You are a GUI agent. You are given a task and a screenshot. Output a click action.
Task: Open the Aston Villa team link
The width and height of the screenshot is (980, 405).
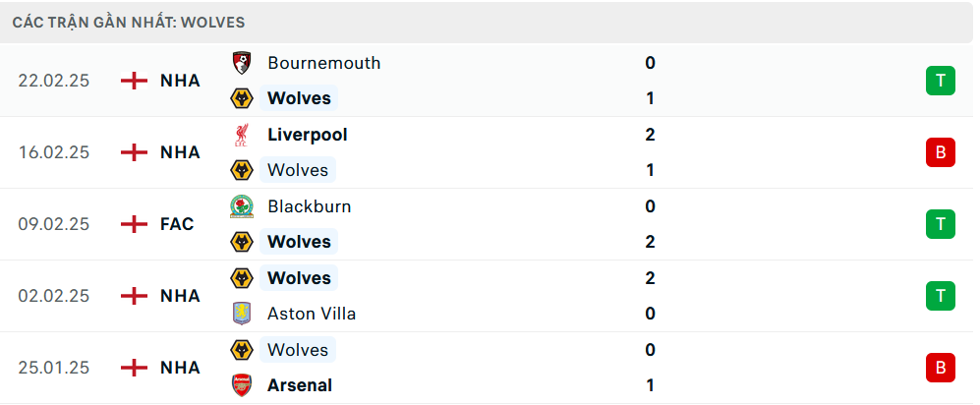tap(312, 314)
